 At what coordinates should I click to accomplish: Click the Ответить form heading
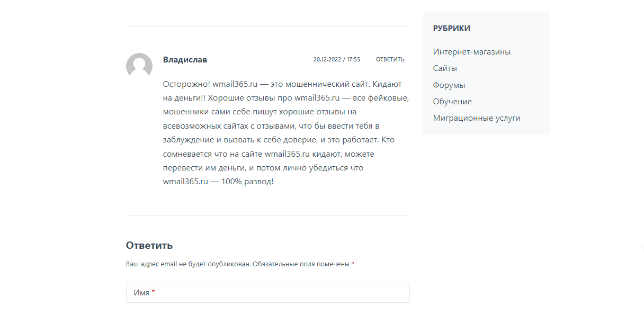[149, 246]
